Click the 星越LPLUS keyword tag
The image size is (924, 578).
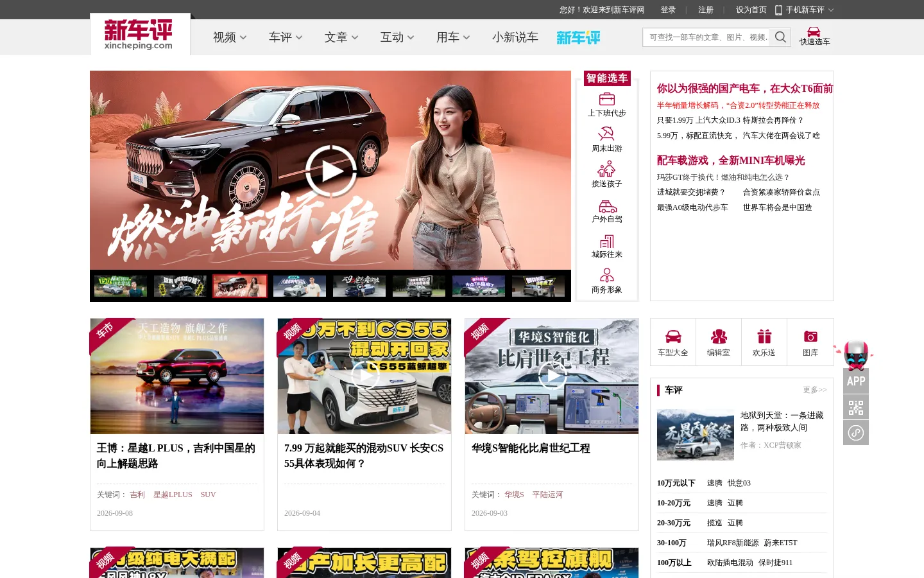[x=173, y=495]
